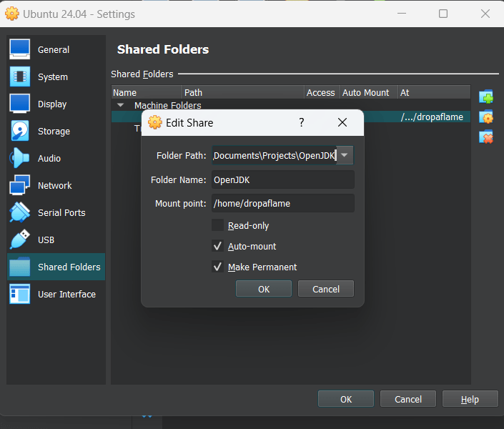Viewport: 504px width, 429px height.
Task: Open the Storage settings category
Action: pos(56,132)
